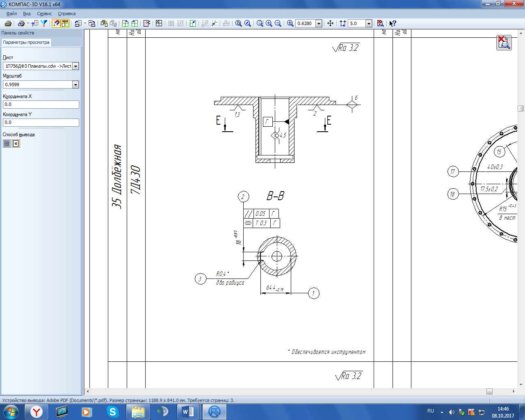The height and width of the screenshot is (420, 525).
Task: Expand the Лист sheet dropdown
Action: point(75,66)
